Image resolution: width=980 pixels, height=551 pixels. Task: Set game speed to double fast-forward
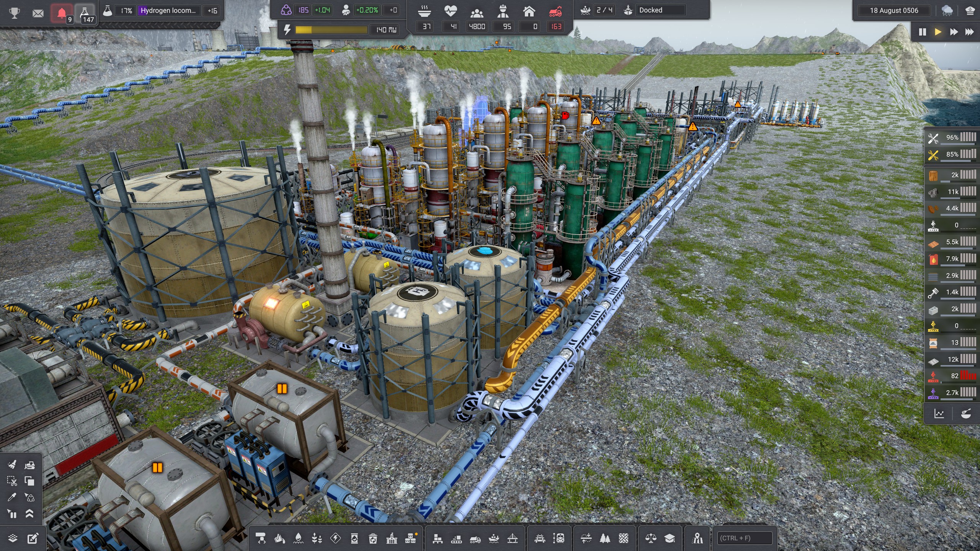(x=954, y=32)
